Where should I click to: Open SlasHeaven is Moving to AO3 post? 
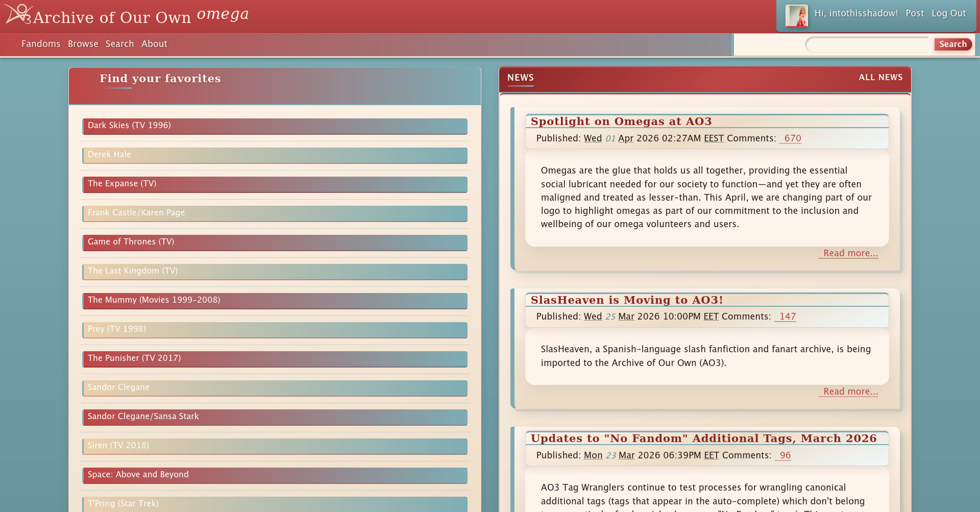[626, 300]
